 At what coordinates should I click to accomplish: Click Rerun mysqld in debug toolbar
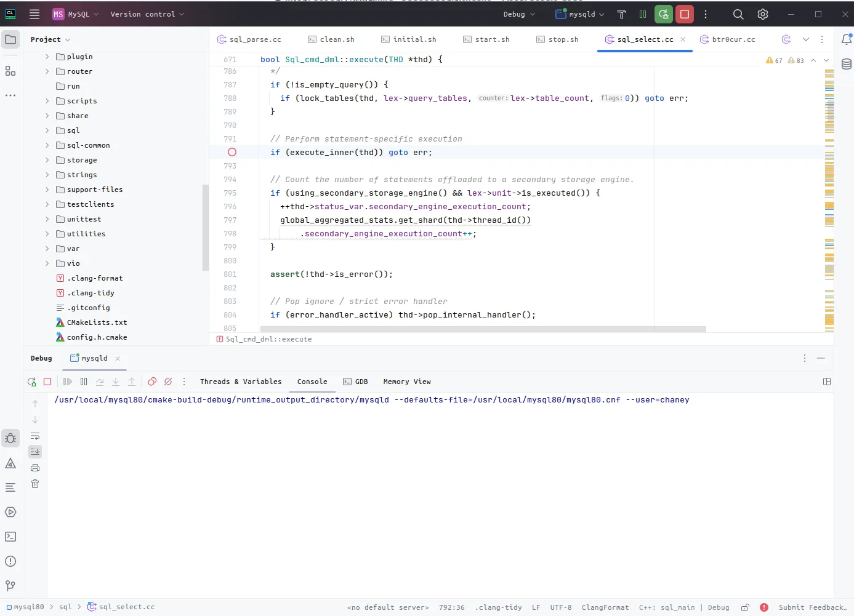pyautogui.click(x=32, y=382)
